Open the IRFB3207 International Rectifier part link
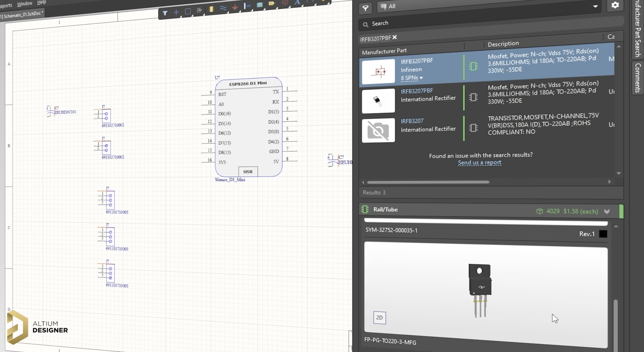The width and height of the screenshot is (644, 352). (412, 121)
